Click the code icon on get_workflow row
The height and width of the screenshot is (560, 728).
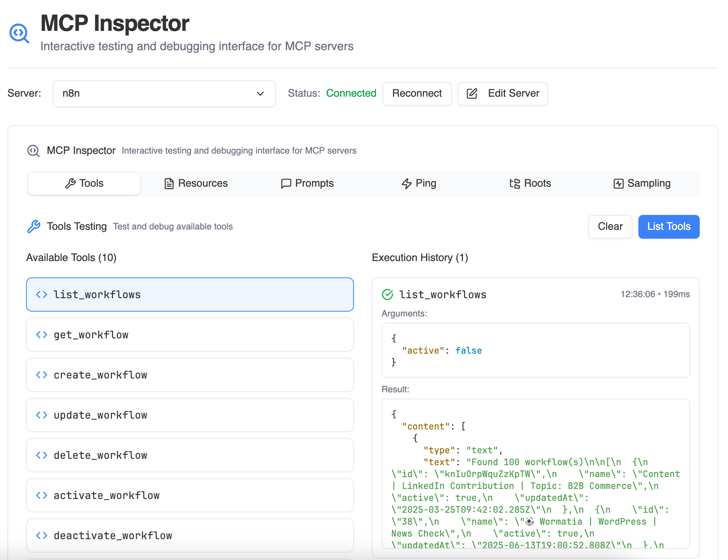tap(42, 335)
